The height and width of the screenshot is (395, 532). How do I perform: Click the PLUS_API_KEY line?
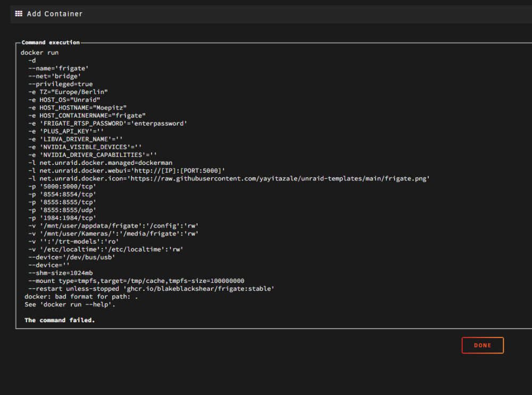pyautogui.click(x=66, y=131)
